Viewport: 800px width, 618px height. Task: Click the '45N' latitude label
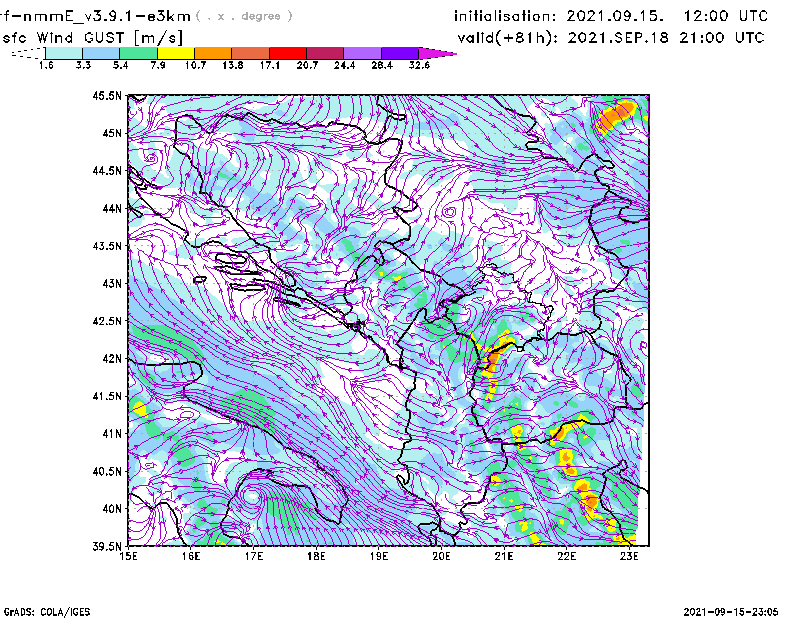(x=112, y=133)
